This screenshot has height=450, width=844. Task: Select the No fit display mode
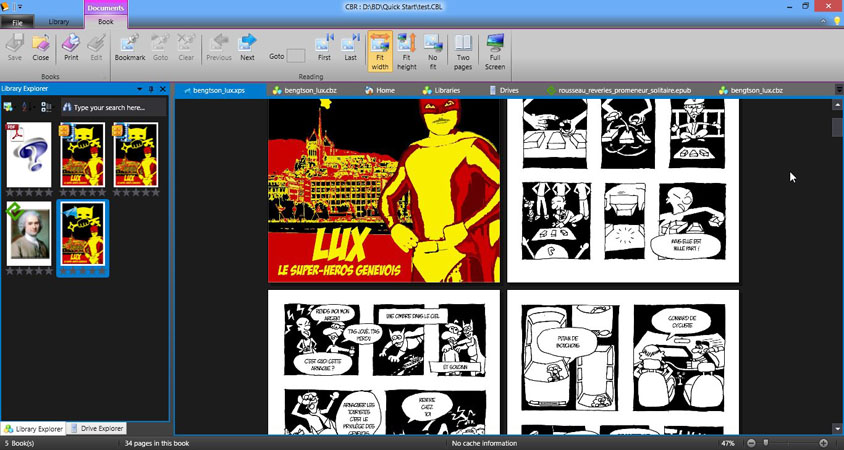point(433,51)
